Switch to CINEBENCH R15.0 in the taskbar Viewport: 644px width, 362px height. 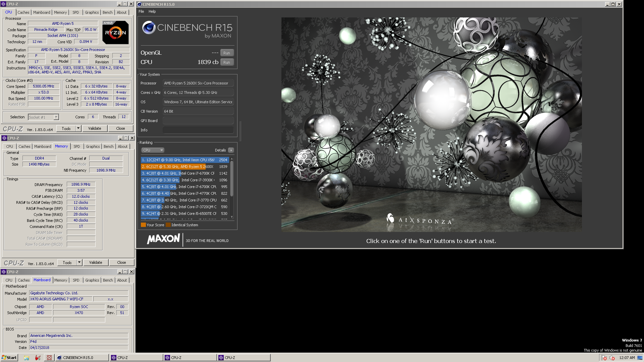pos(82,358)
